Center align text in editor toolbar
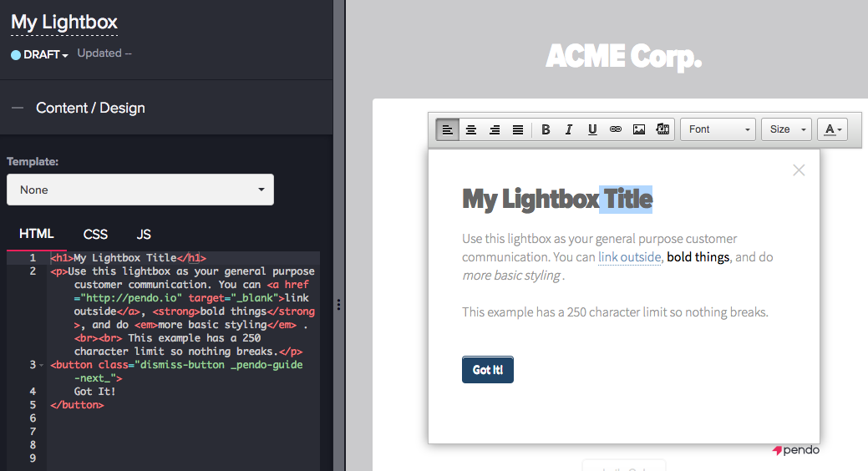Image resolution: width=868 pixels, height=471 pixels. [x=471, y=129]
